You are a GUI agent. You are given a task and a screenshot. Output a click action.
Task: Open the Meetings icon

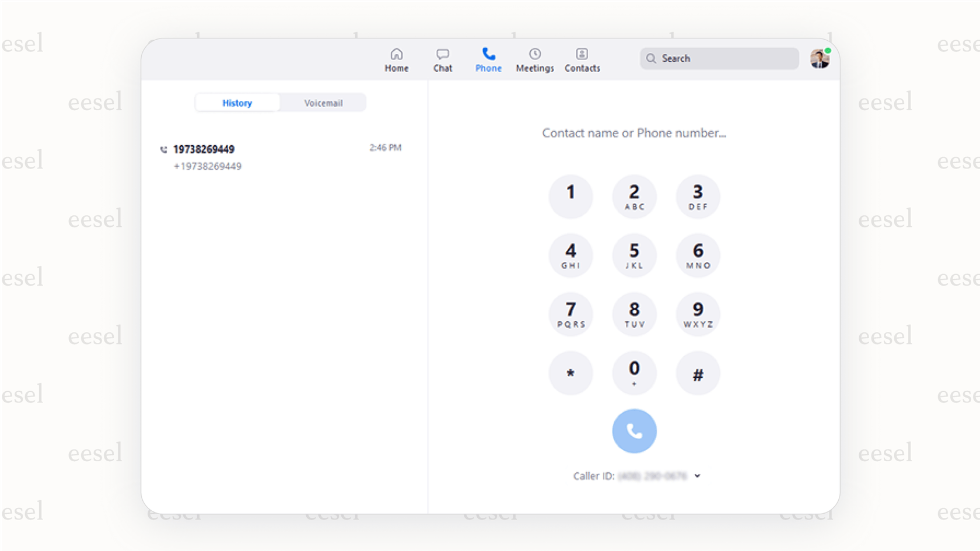534,54
